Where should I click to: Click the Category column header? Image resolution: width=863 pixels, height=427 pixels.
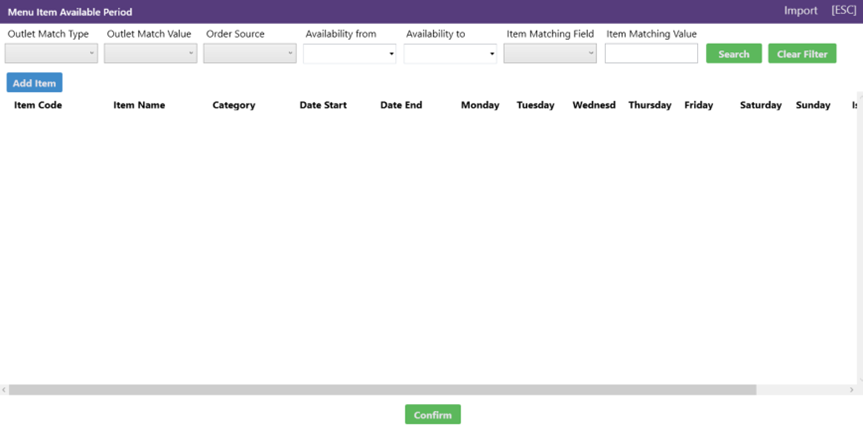233,105
